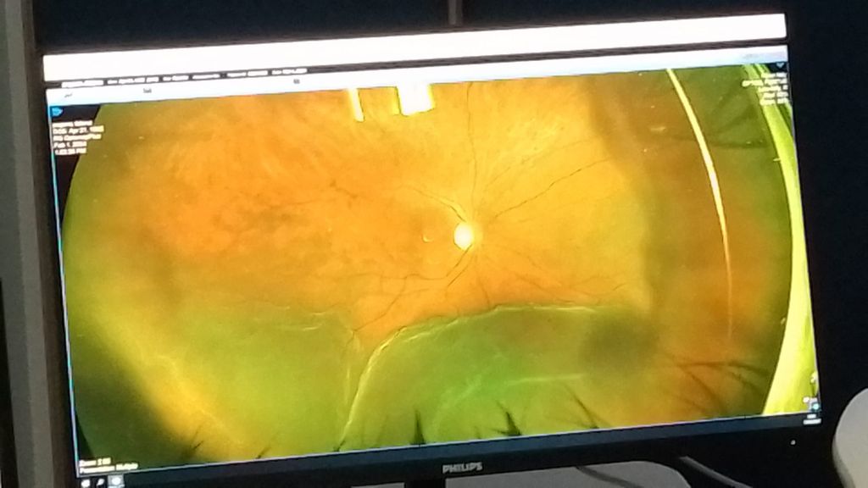Open the active app icon on the taskbar
The height and width of the screenshot is (488, 868).
[114, 481]
